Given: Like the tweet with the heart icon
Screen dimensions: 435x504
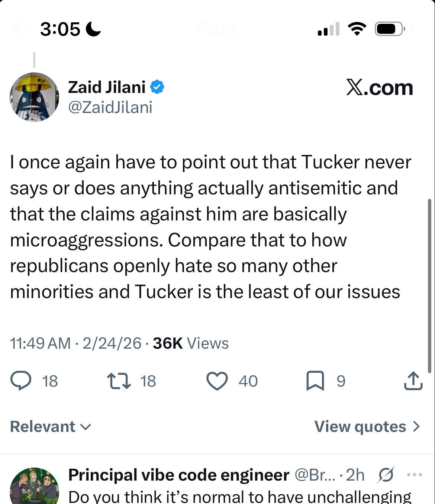Looking at the screenshot, I should (x=217, y=381).
